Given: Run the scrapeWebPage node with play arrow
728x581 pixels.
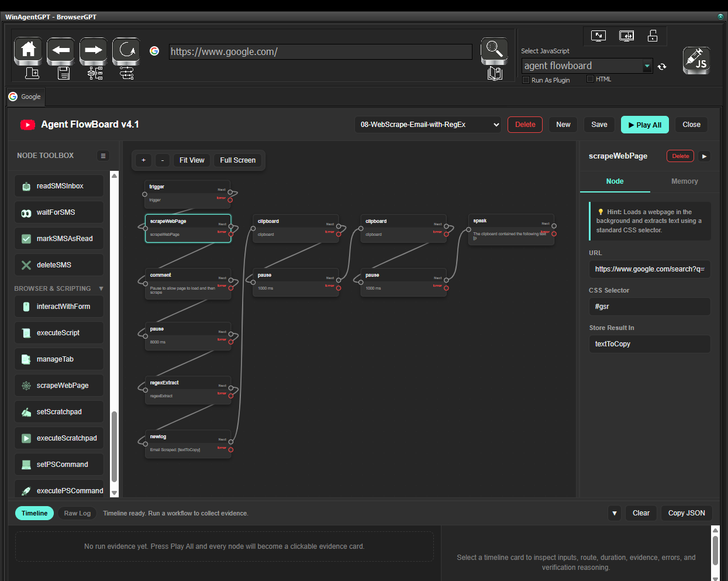Looking at the screenshot, I should coord(705,156).
